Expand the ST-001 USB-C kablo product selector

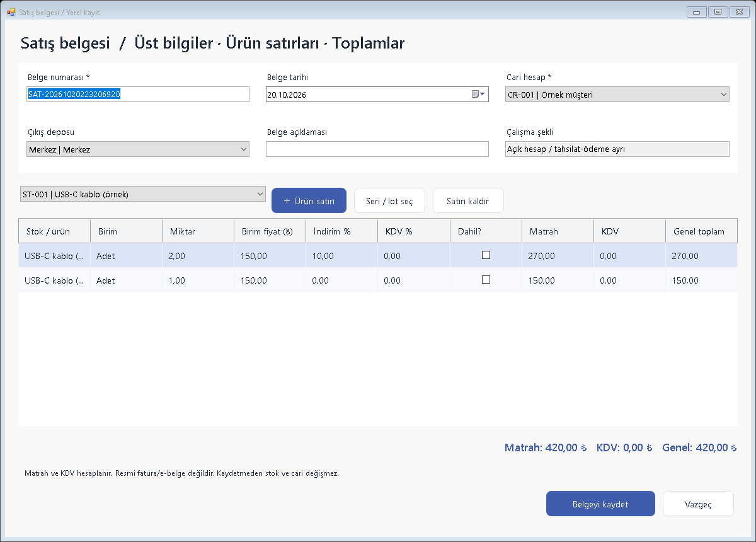(x=260, y=194)
